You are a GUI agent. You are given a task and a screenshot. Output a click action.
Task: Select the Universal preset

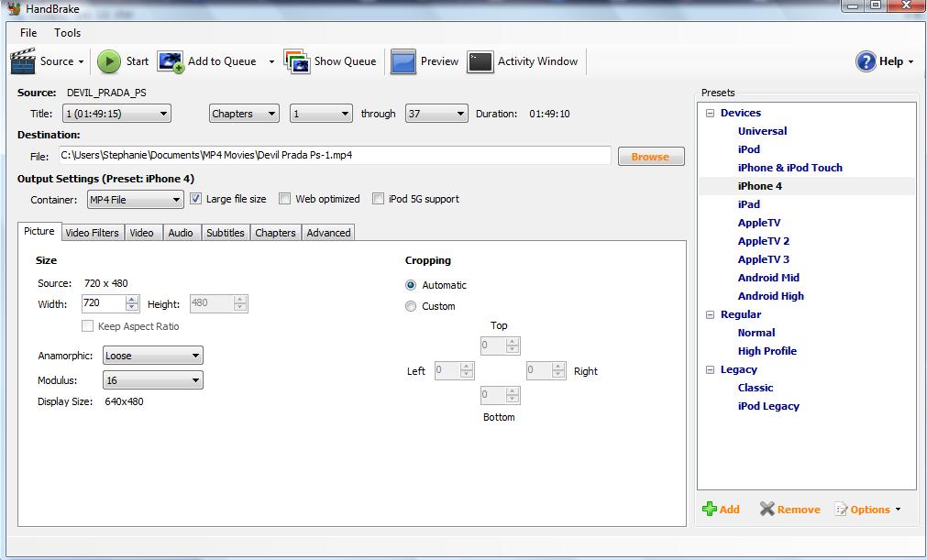coord(762,131)
